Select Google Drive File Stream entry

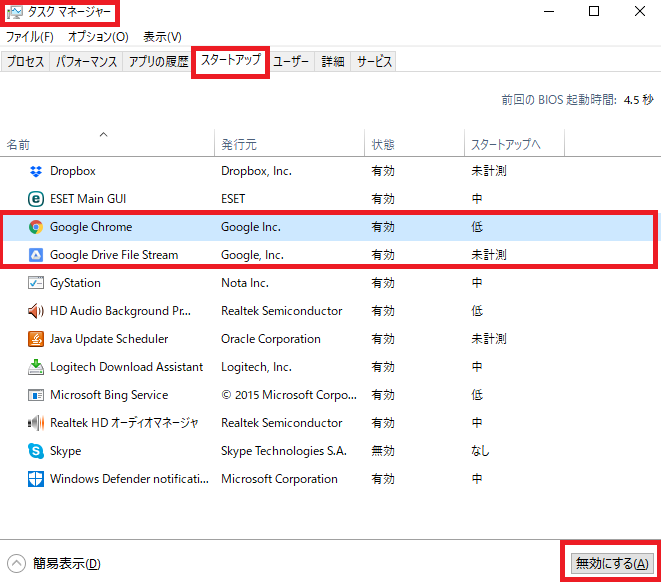[x=114, y=255]
